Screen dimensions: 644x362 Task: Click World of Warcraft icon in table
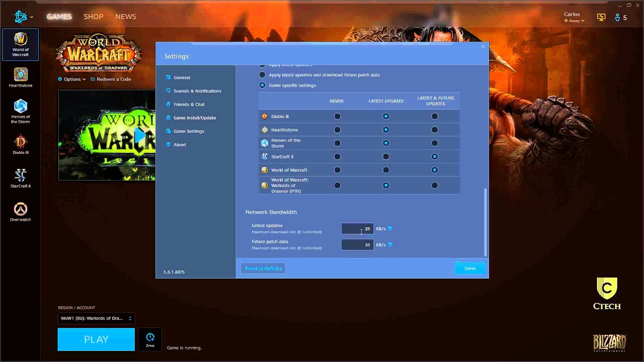click(265, 170)
